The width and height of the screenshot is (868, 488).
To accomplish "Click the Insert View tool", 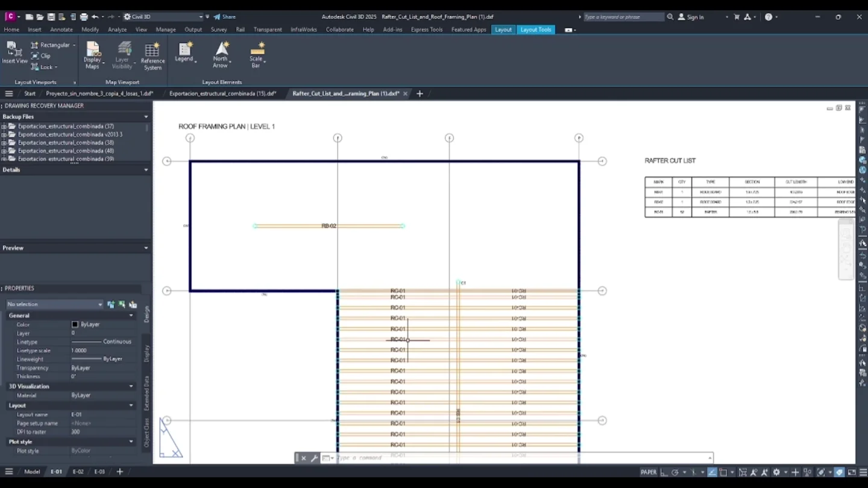I will pyautogui.click(x=14, y=53).
